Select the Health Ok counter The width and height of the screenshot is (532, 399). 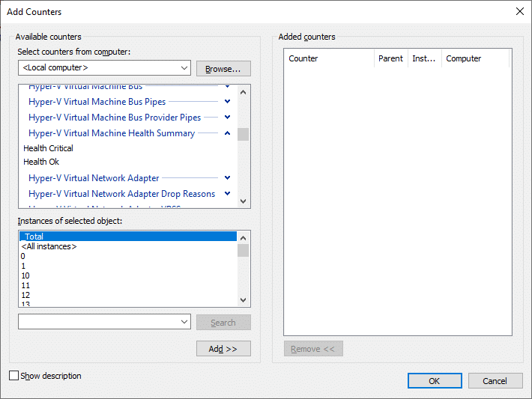coord(41,162)
